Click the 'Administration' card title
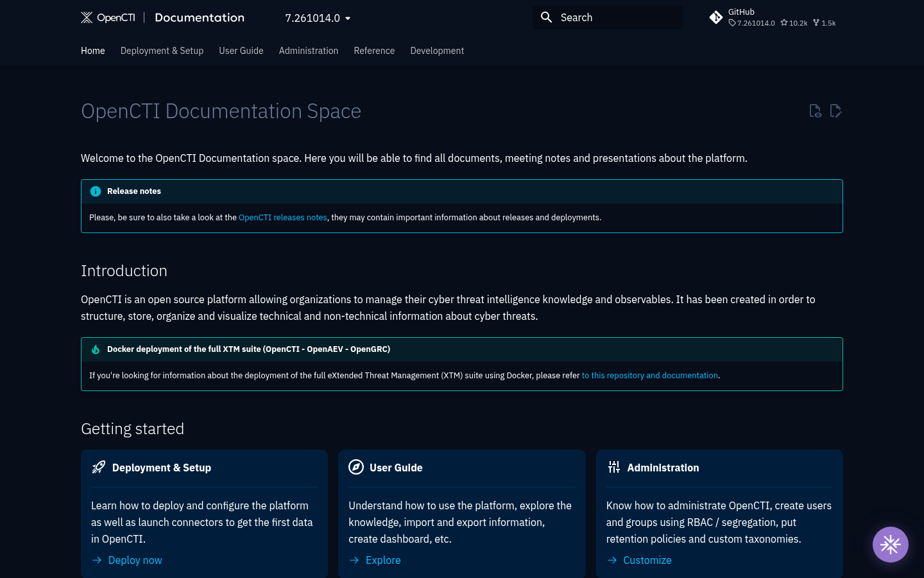The image size is (924, 578). click(x=663, y=468)
